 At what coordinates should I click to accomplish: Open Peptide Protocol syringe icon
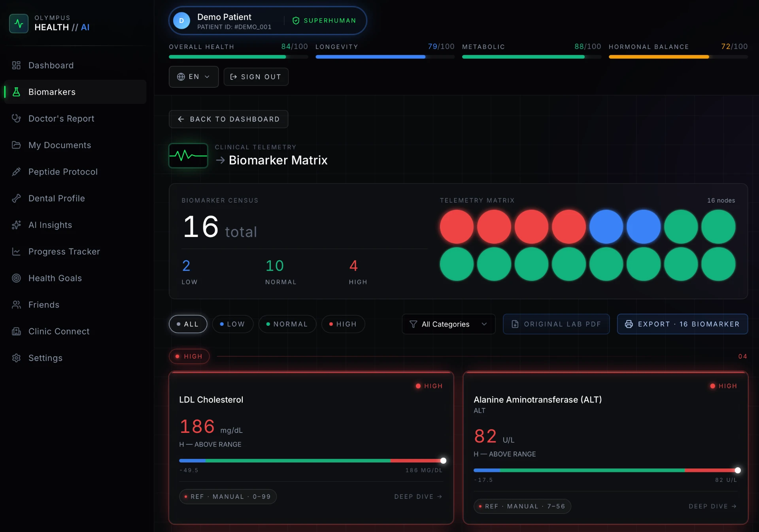16,172
